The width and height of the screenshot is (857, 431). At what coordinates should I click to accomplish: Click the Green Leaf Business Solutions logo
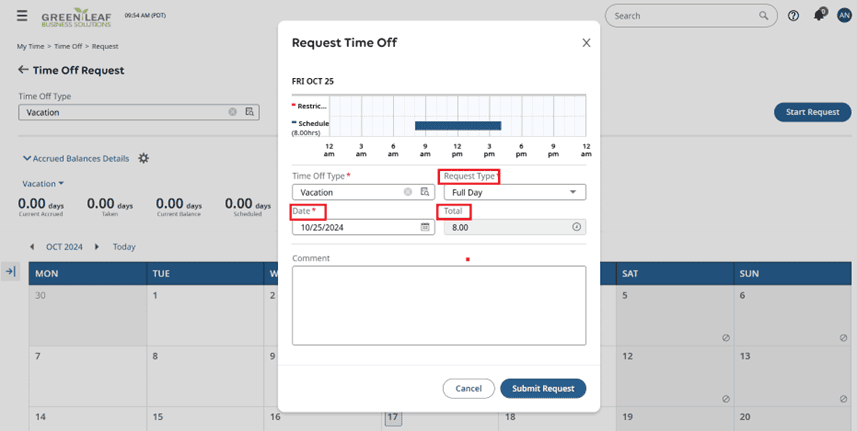[x=76, y=17]
